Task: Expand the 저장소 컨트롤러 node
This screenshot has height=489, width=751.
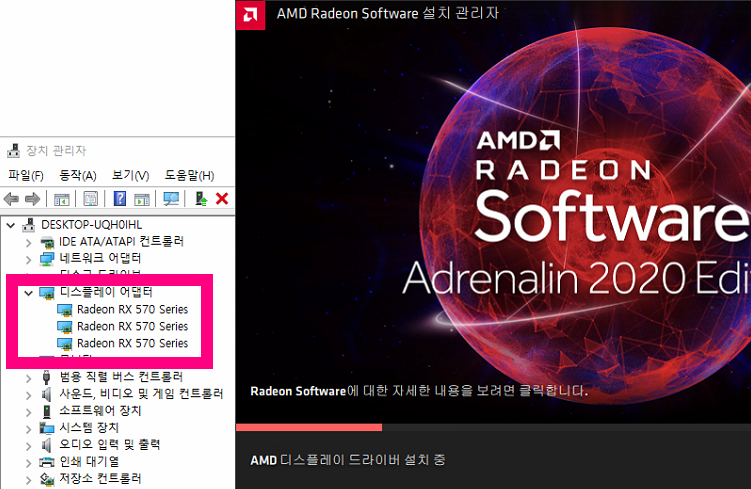Action: click(28, 479)
